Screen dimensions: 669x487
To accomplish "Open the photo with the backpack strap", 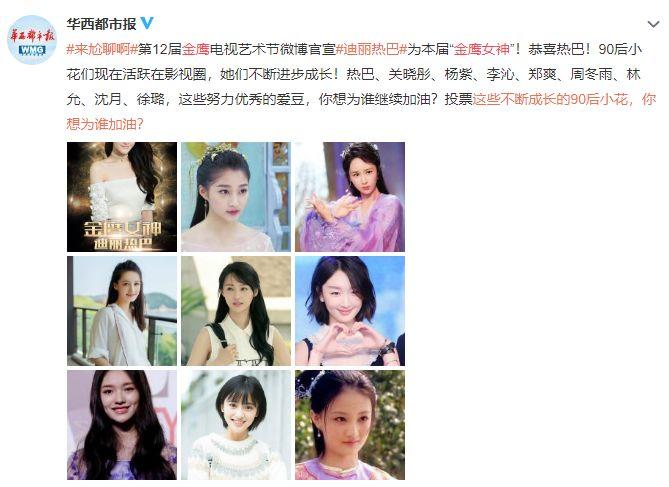I will [236, 311].
